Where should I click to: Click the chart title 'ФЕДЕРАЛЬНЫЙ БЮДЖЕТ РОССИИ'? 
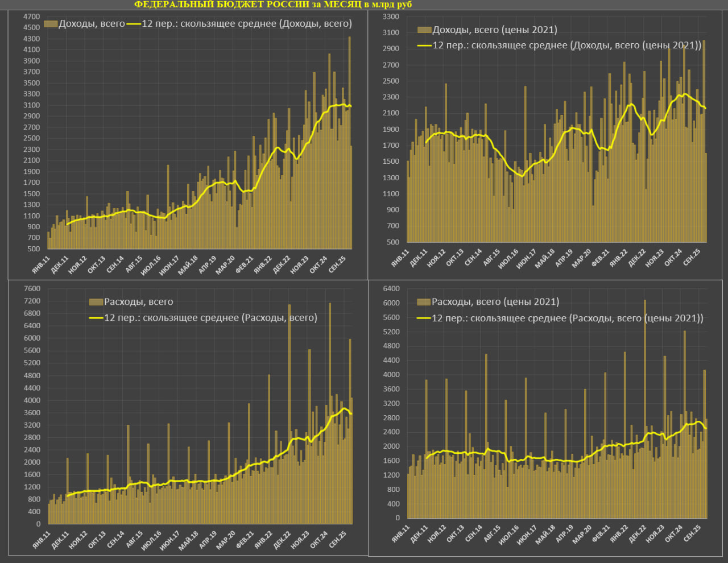tap(273, 5)
